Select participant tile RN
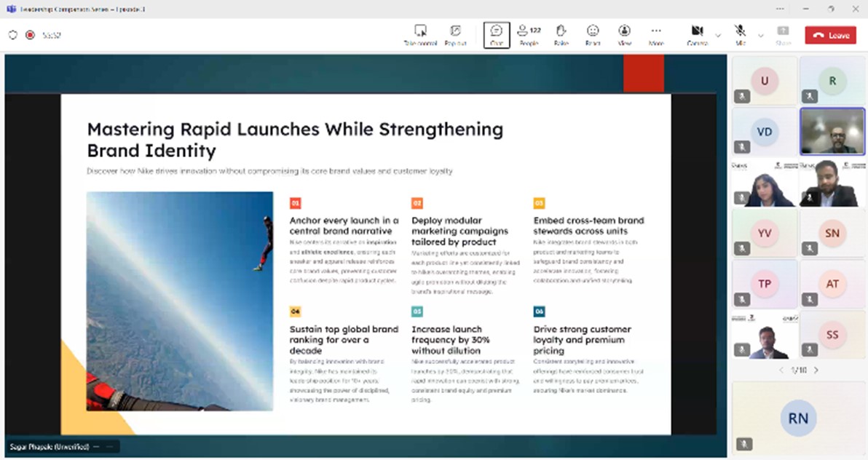 797,418
